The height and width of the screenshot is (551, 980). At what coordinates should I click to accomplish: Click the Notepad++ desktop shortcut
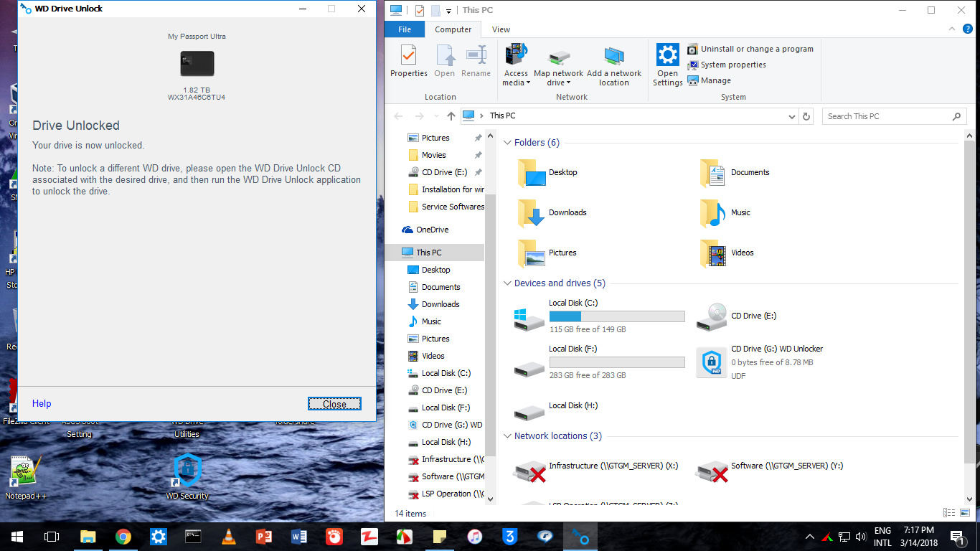click(x=26, y=477)
